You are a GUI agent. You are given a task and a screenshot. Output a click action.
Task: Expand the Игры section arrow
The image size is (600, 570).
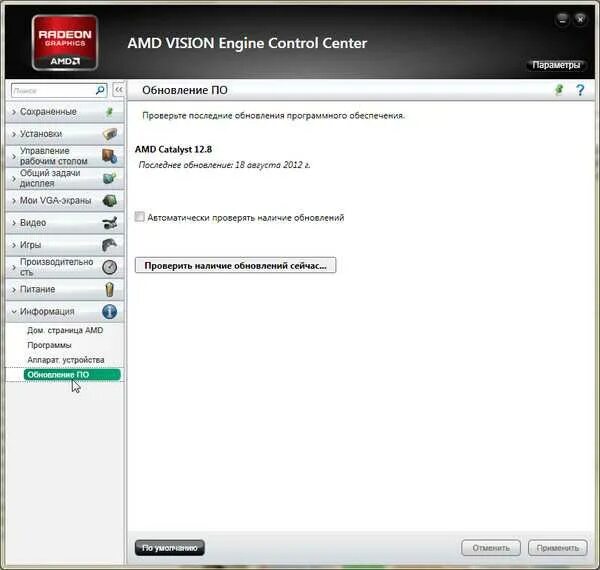14,245
